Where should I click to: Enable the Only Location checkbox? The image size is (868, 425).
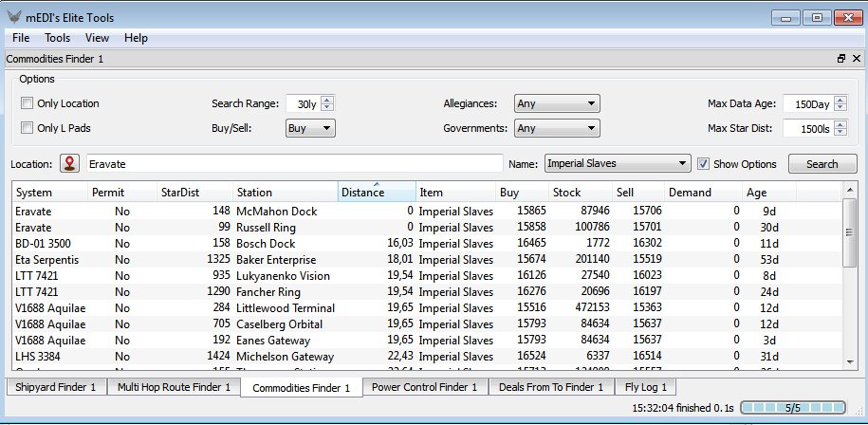pos(27,103)
